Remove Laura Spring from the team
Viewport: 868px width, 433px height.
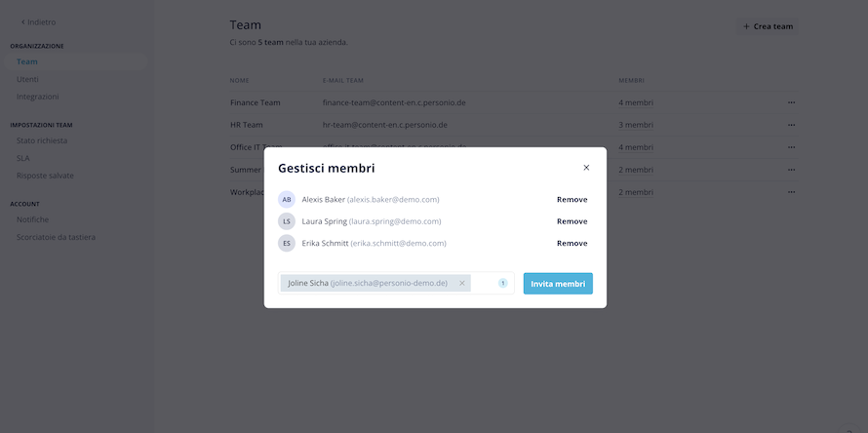click(x=572, y=221)
